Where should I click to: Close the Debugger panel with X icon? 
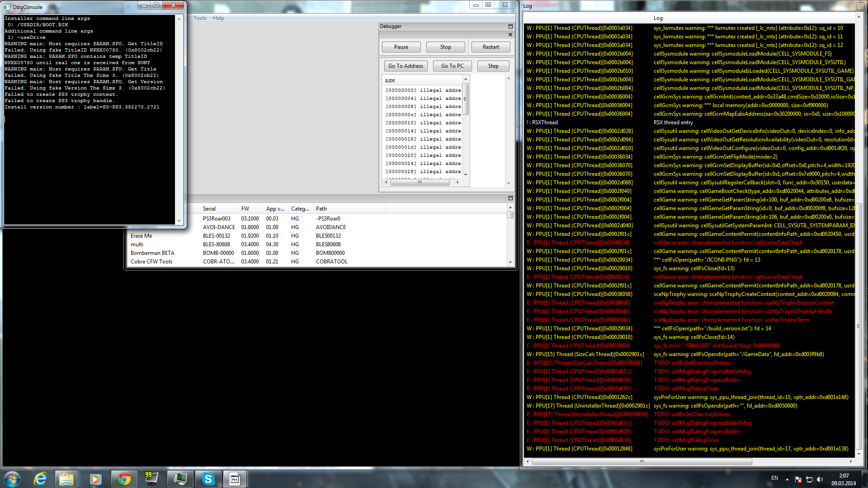click(510, 35)
